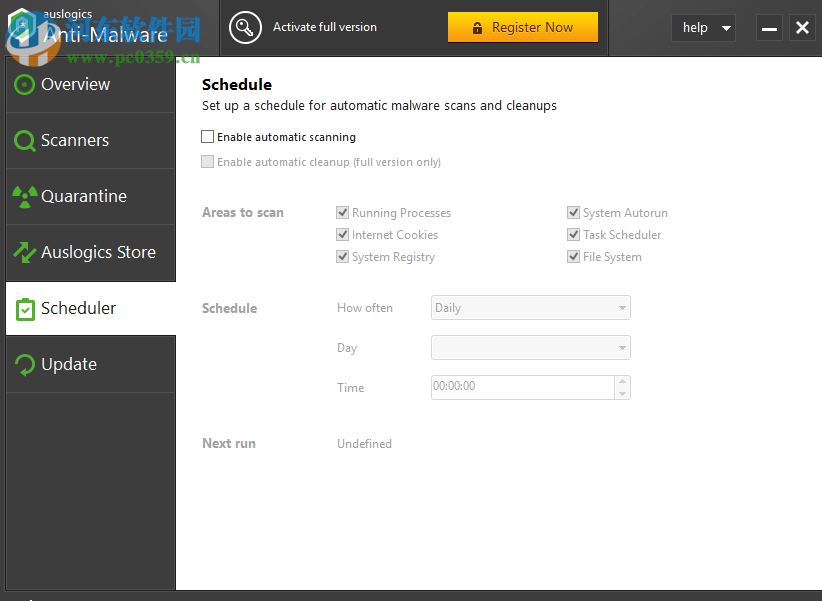The image size is (822, 601).
Task: Select the Scheduler calendar icon
Action: [x=24, y=308]
